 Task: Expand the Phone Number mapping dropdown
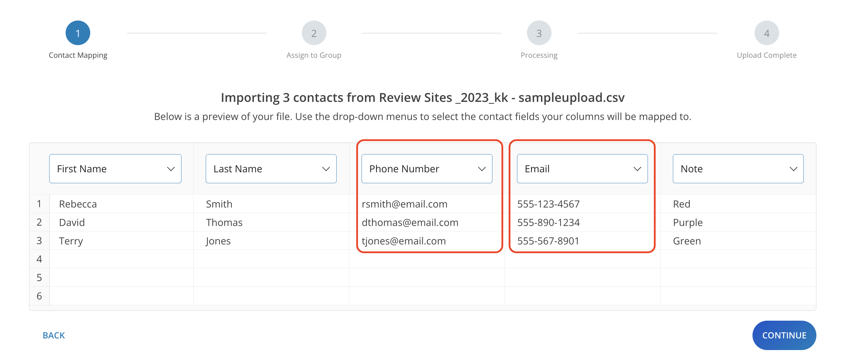tap(427, 169)
